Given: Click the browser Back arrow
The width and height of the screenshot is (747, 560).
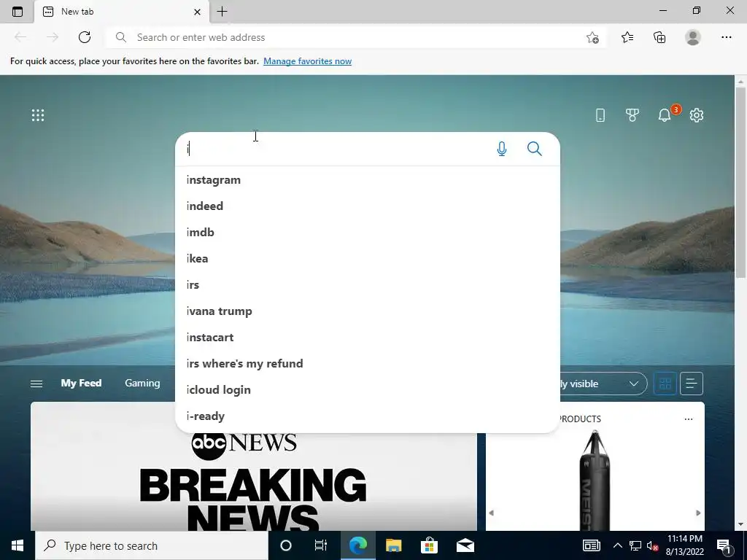Looking at the screenshot, I should pyautogui.click(x=20, y=37).
